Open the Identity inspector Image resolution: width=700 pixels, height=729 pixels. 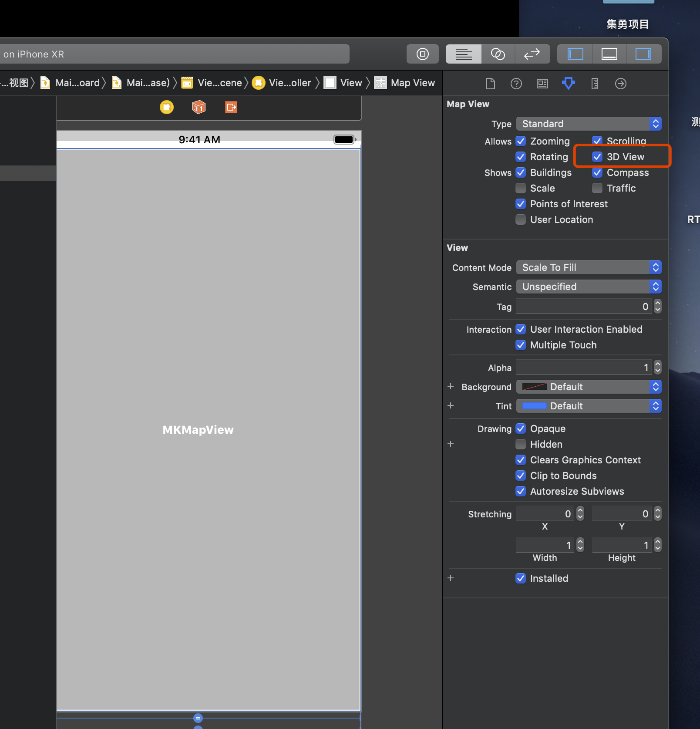tap(542, 83)
